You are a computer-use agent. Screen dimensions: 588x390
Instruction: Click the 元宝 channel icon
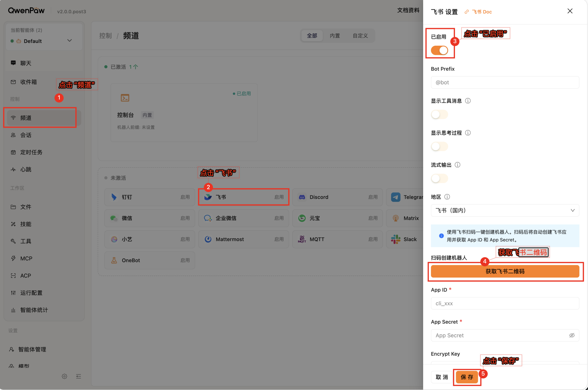coord(302,218)
